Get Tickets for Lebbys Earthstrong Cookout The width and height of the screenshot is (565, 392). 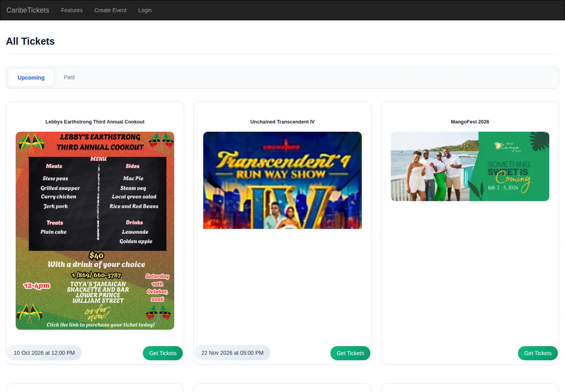[163, 353]
